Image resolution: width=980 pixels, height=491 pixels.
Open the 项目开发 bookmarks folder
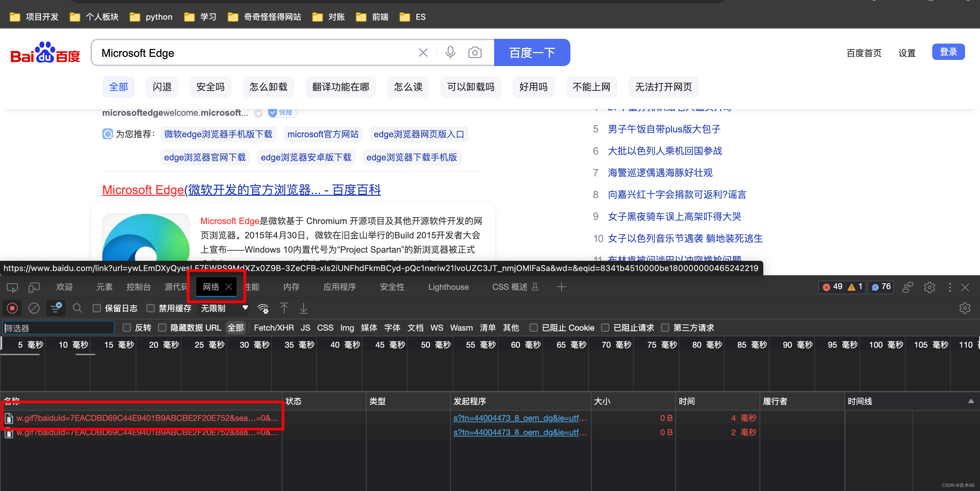(x=33, y=17)
